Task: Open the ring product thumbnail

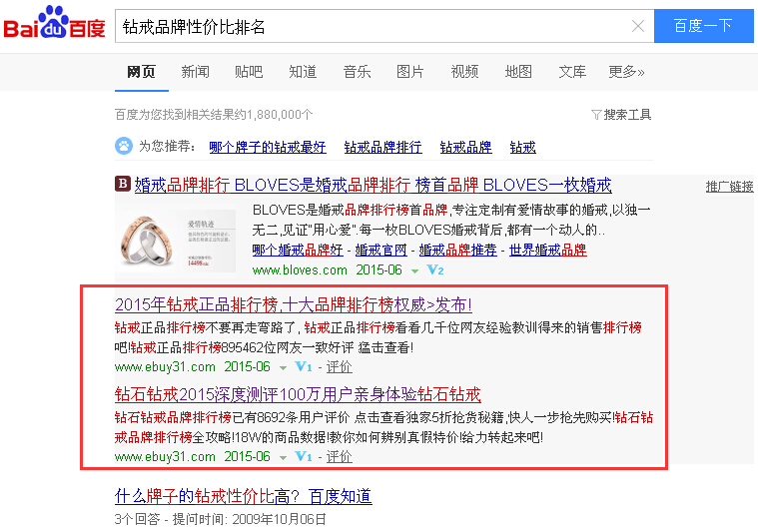Action: click(x=176, y=242)
